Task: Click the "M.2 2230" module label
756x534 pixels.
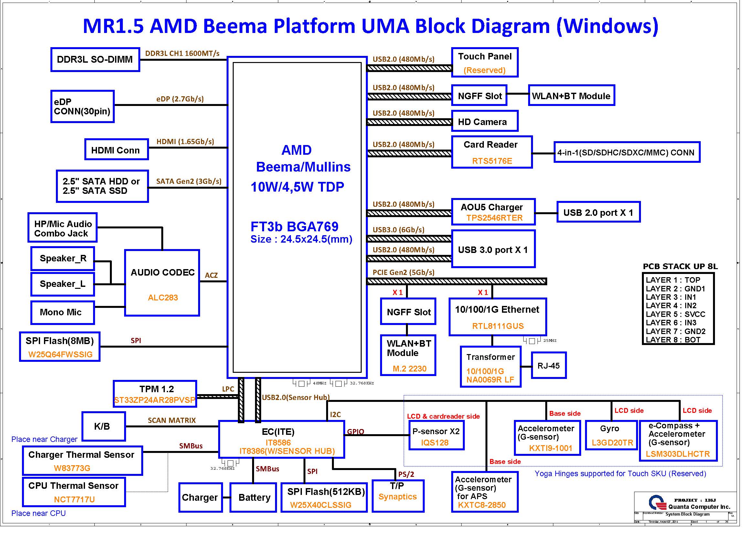Action: coord(409,369)
